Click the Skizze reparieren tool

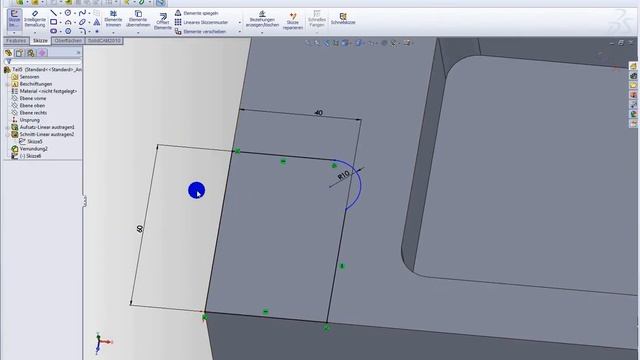293,21
